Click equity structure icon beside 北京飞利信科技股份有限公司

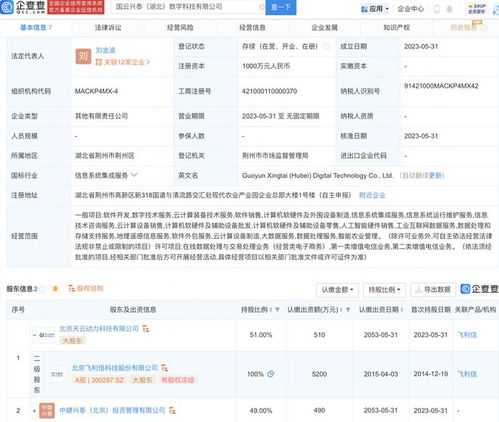click(x=164, y=368)
